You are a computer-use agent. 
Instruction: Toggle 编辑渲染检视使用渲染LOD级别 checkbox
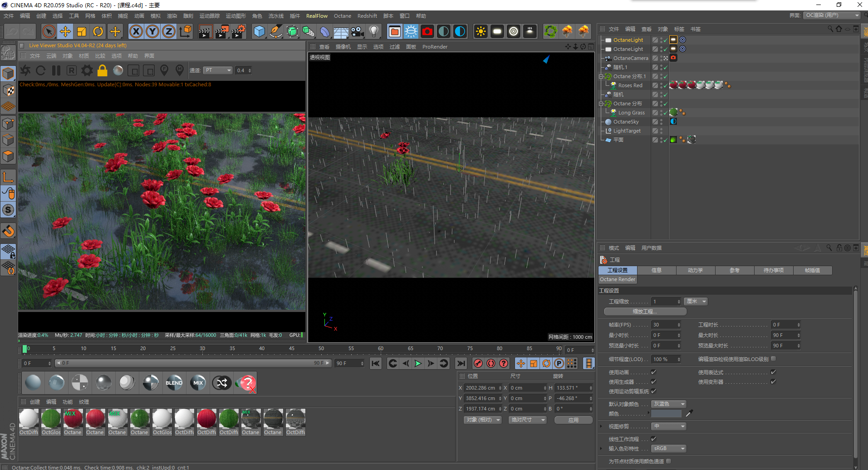[x=773, y=358]
